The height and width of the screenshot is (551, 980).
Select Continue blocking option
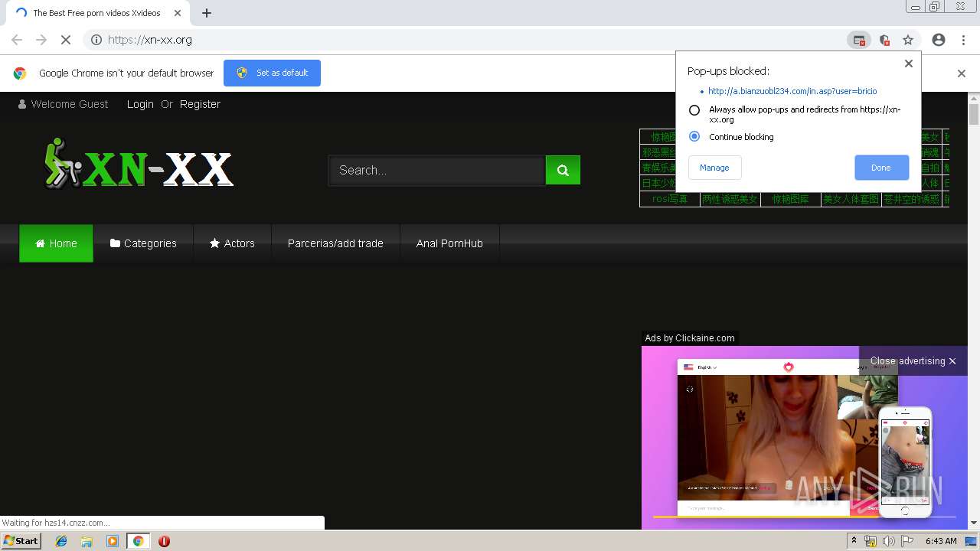694,136
